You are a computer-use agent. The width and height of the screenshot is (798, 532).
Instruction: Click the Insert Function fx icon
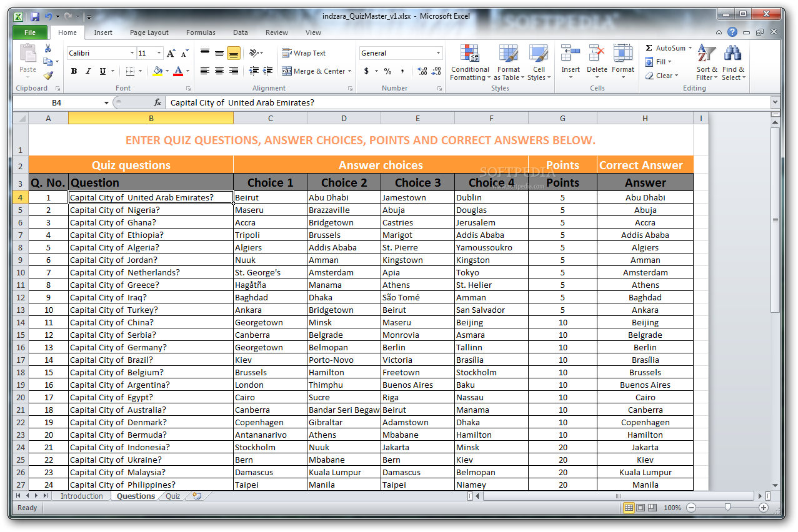pyautogui.click(x=157, y=102)
